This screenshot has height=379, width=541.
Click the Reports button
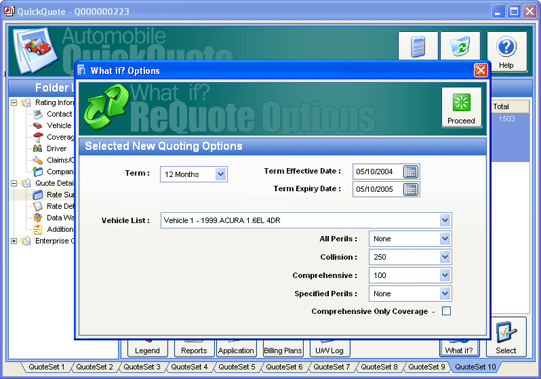pyautogui.click(x=194, y=349)
